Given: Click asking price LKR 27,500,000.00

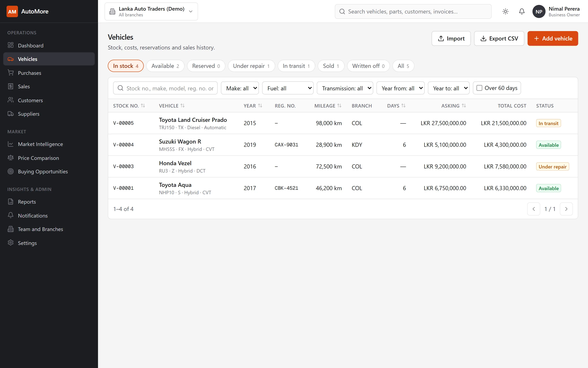Looking at the screenshot, I should pyautogui.click(x=443, y=123).
